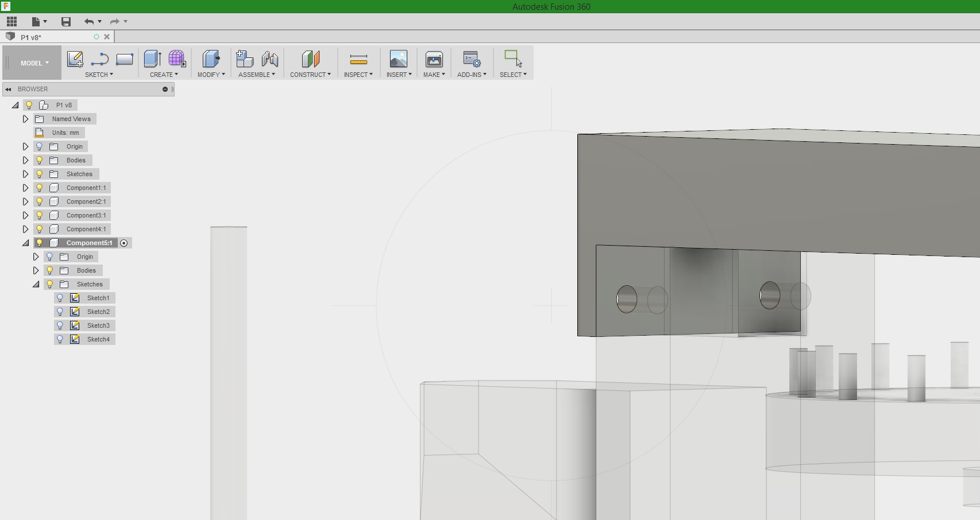Click the Add-Ins scripts icon
Viewport: 980px width, 520px height.
click(x=472, y=59)
